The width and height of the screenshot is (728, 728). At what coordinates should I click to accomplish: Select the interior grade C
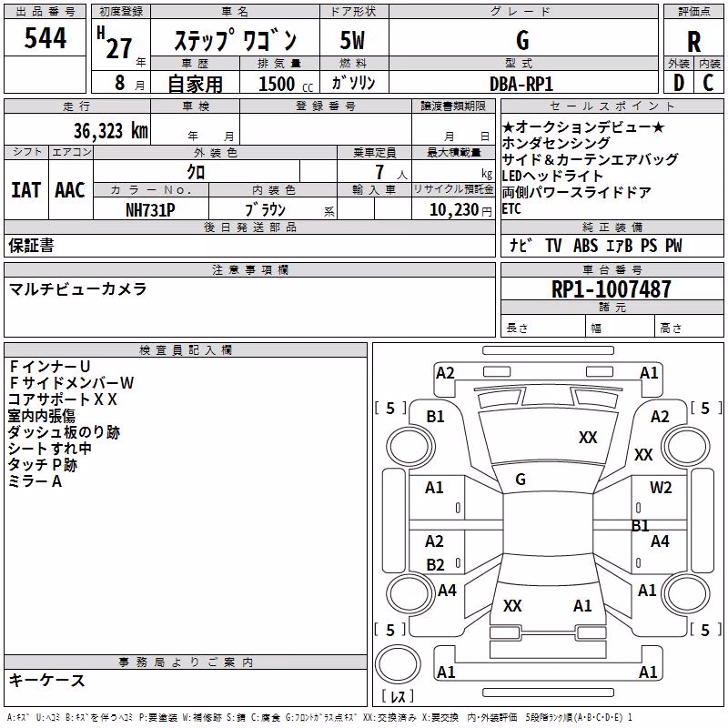pos(708,83)
